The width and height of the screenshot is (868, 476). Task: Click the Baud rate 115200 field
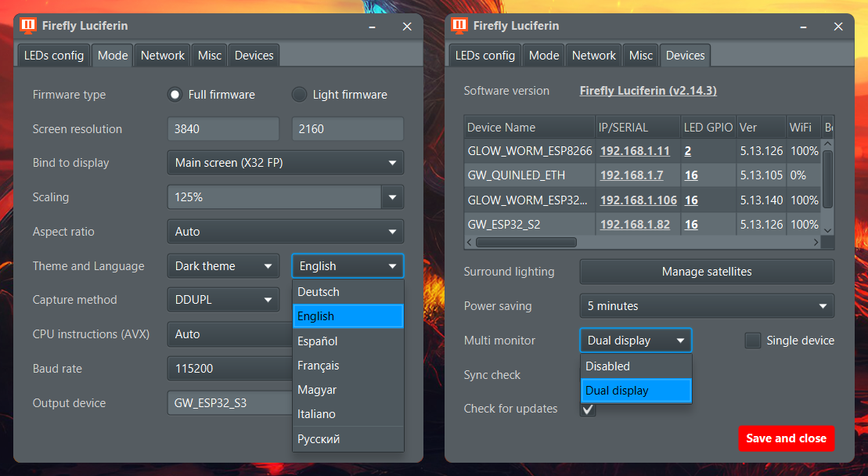(230, 369)
